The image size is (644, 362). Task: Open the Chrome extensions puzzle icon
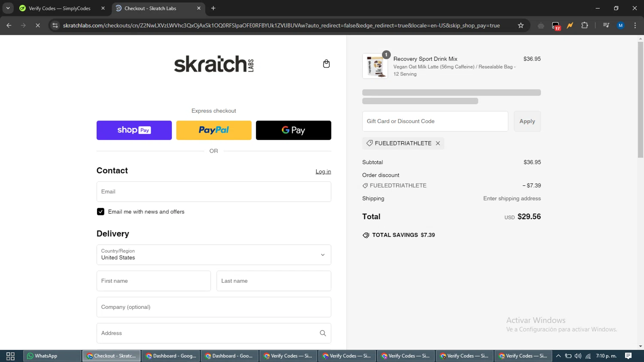pos(584,25)
